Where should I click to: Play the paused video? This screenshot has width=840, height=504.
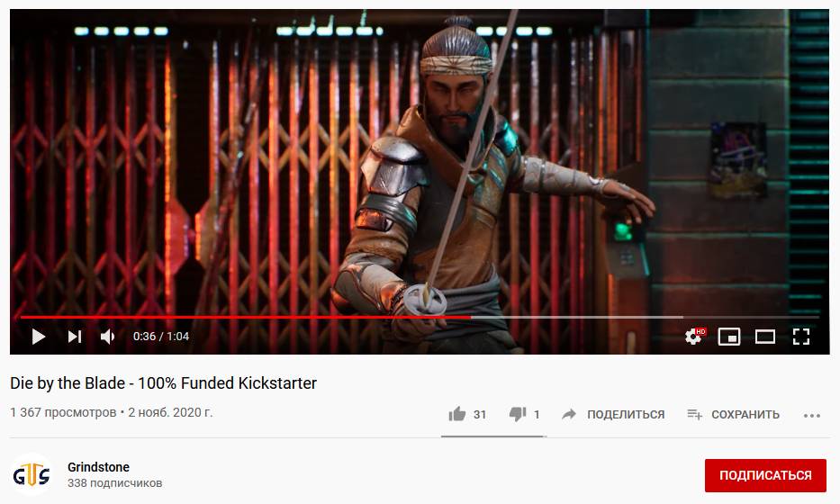pos(39,337)
